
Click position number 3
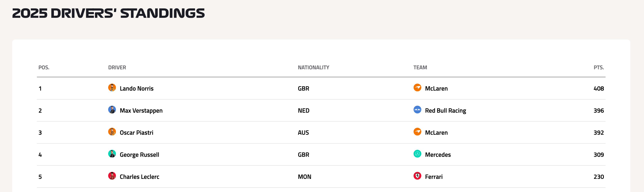(40, 133)
